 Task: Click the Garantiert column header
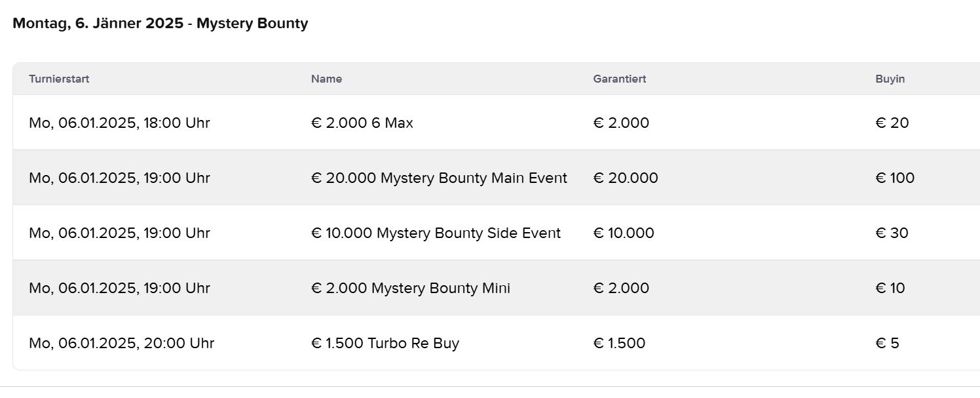click(x=619, y=79)
